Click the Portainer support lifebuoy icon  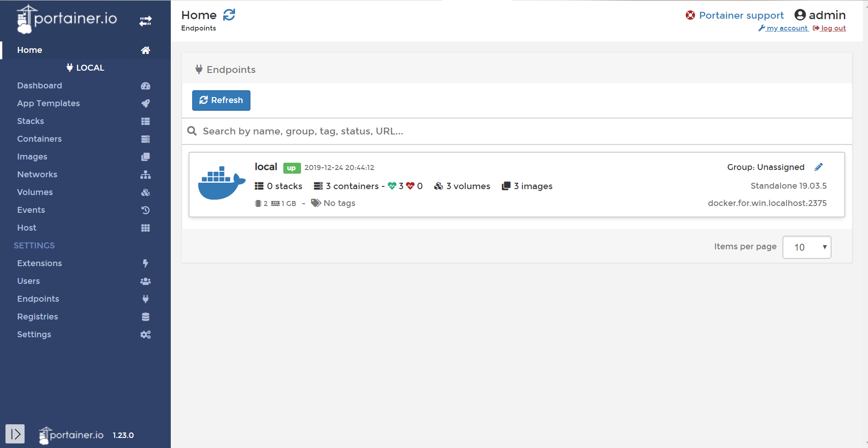tap(690, 15)
